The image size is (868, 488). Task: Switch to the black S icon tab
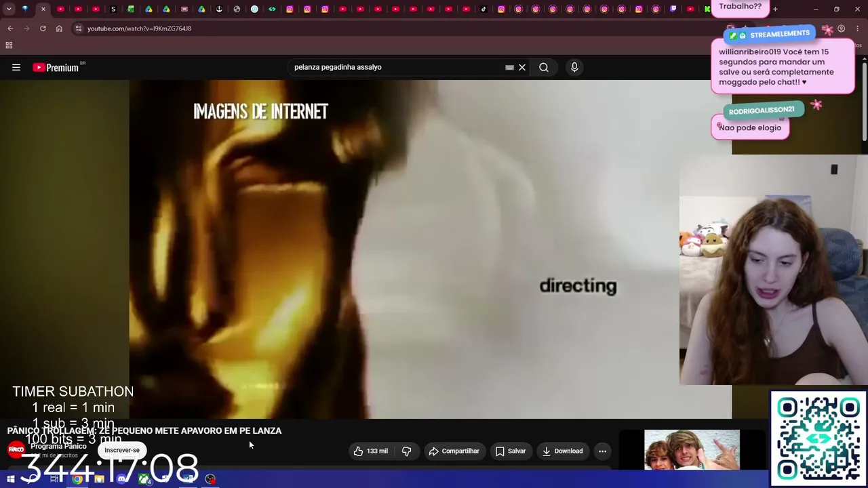point(113,9)
